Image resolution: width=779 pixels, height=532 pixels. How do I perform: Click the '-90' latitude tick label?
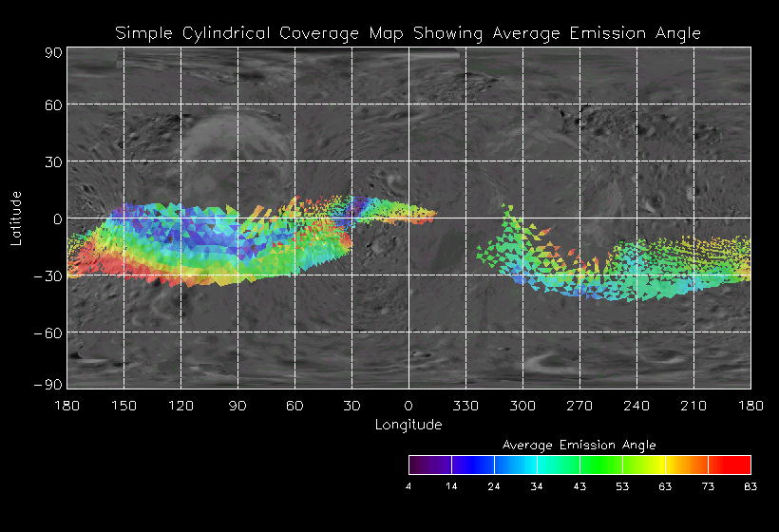pyautogui.click(x=48, y=385)
